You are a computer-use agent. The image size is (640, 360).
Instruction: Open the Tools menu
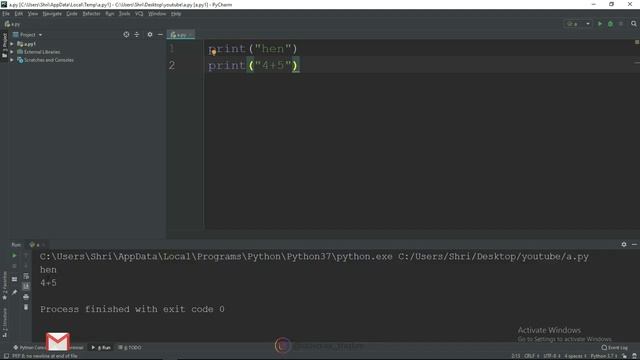[124, 14]
